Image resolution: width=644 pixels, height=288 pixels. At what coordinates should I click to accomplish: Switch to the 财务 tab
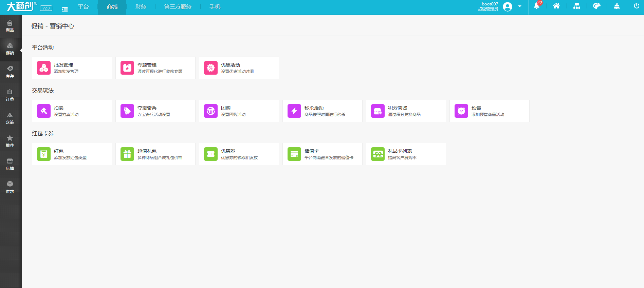point(141,7)
